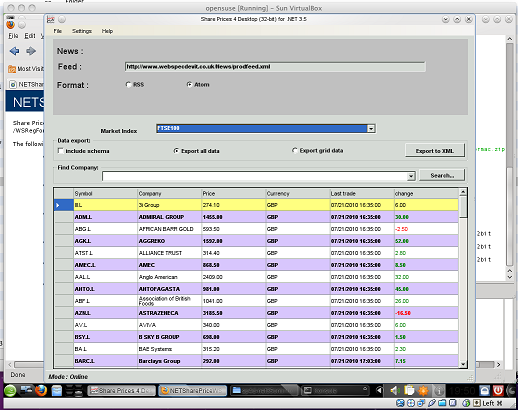The width and height of the screenshot is (518, 410).
Task: Open the File menu
Action: (x=58, y=31)
